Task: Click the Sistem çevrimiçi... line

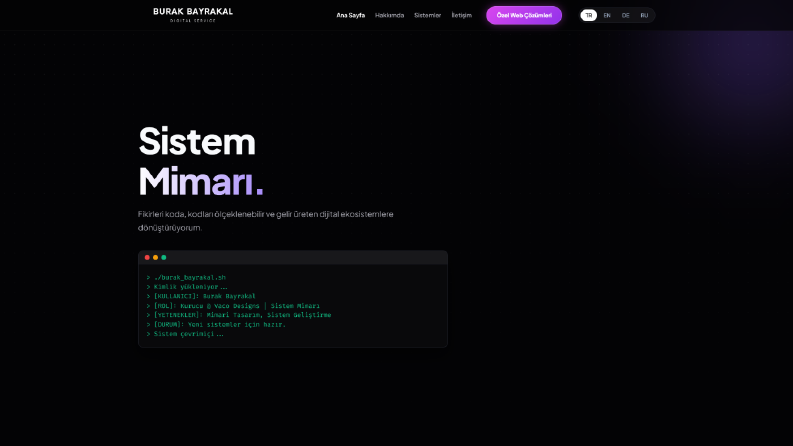Action: (x=185, y=334)
